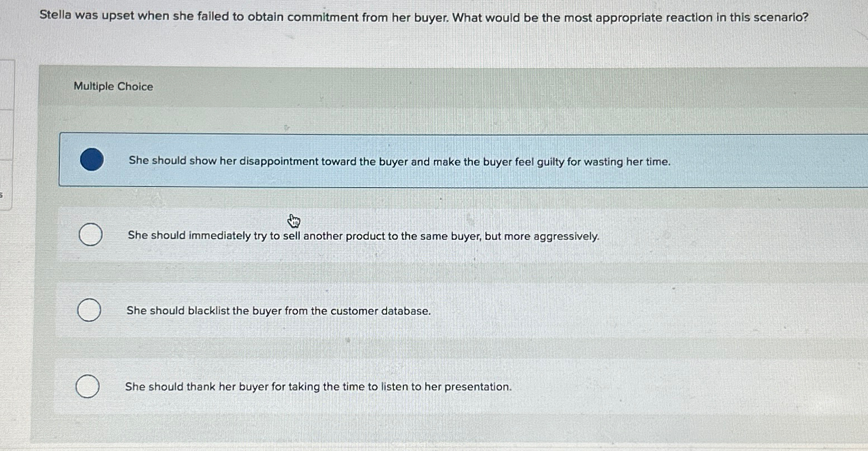868x451 pixels.
Task: Deselect the filled blue radio button
Action: pos(92,161)
